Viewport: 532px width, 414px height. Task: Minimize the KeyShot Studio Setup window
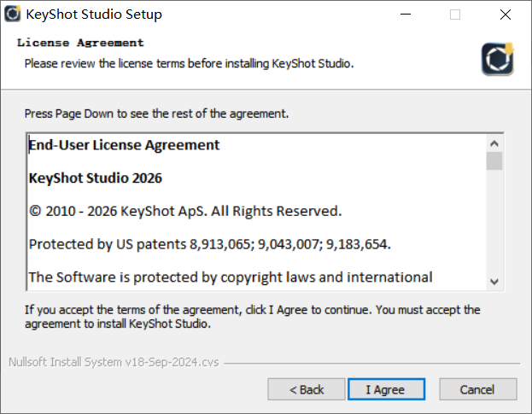(406, 15)
